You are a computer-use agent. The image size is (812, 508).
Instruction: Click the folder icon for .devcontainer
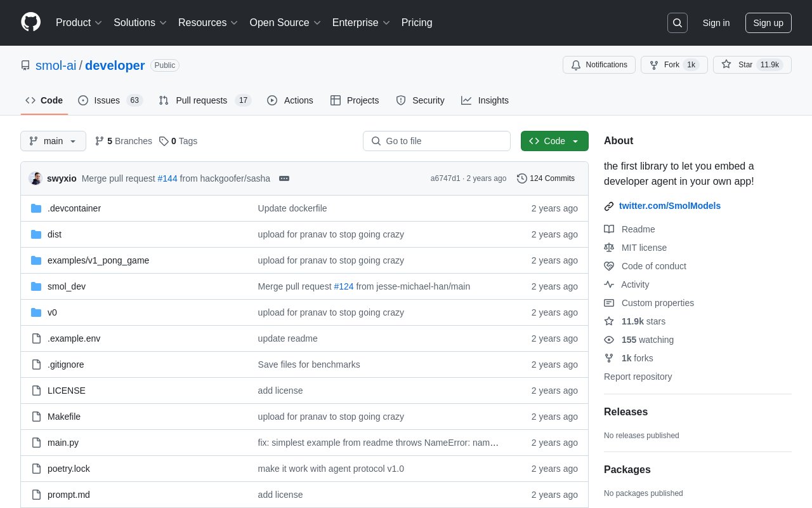pos(36,208)
